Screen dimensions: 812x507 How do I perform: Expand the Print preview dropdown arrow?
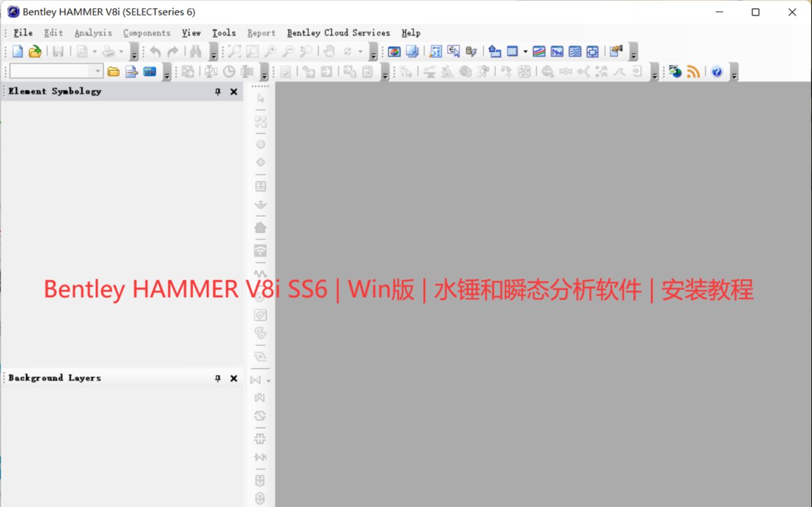pos(95,51)
